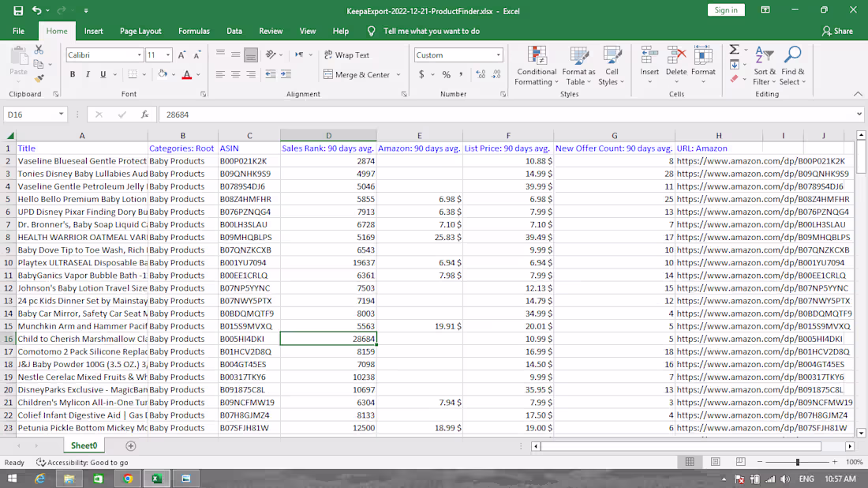Decrease the cell indent

270,74
